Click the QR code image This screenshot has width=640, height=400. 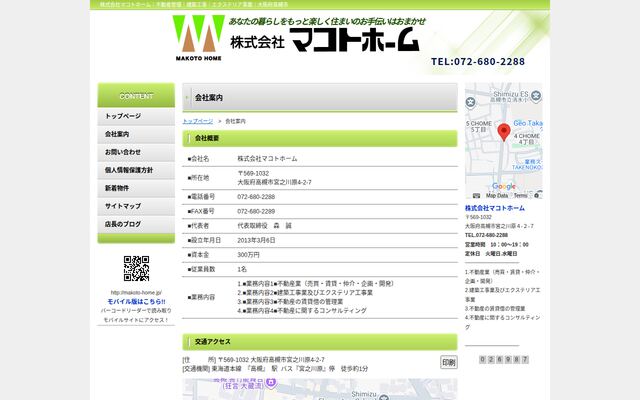tap(136, 269)
